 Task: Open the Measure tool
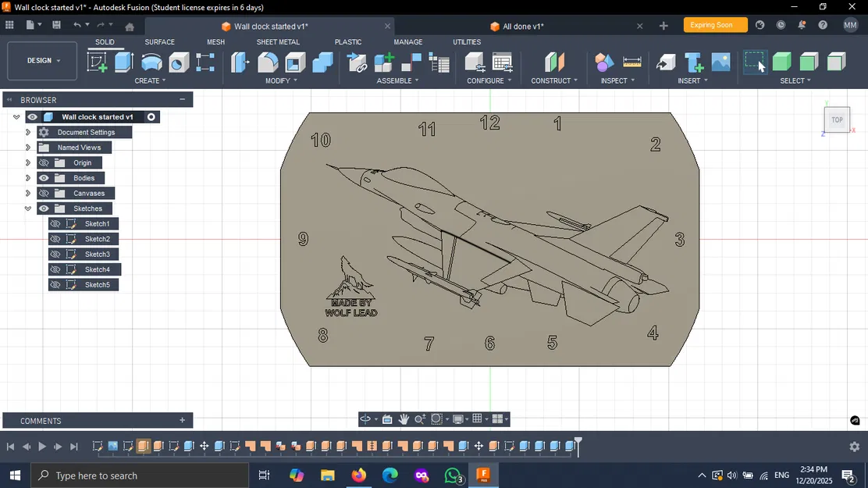[631, 62]
